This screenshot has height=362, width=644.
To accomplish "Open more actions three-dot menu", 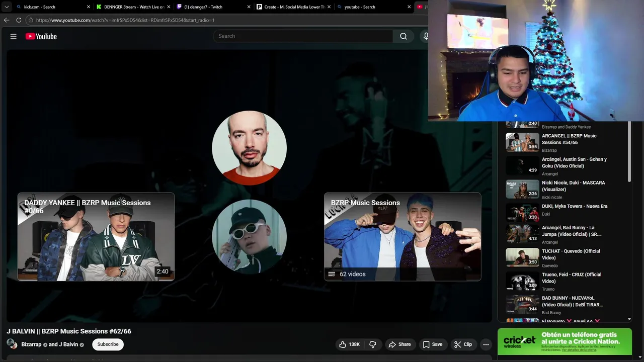I will [486, 344].
